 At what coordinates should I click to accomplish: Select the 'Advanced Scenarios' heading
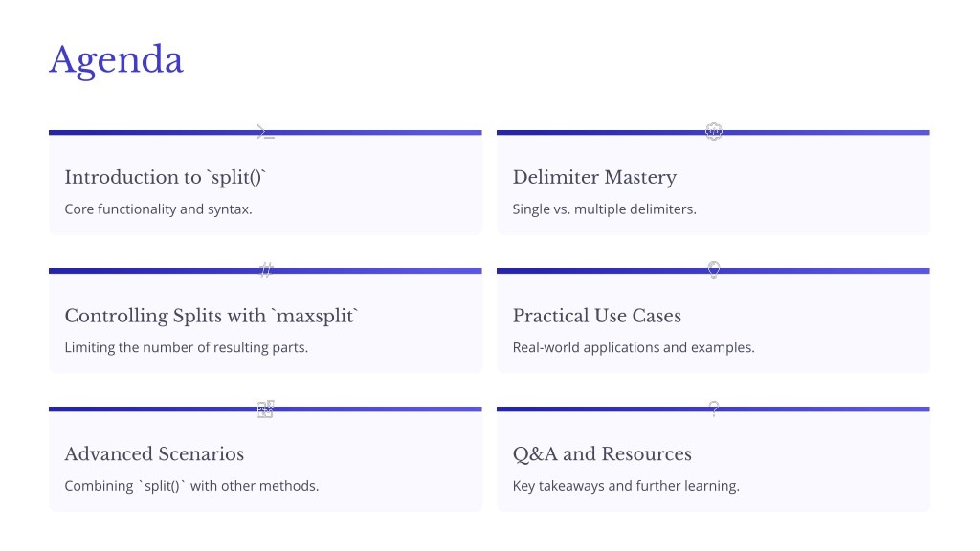(x=154, y=454)
